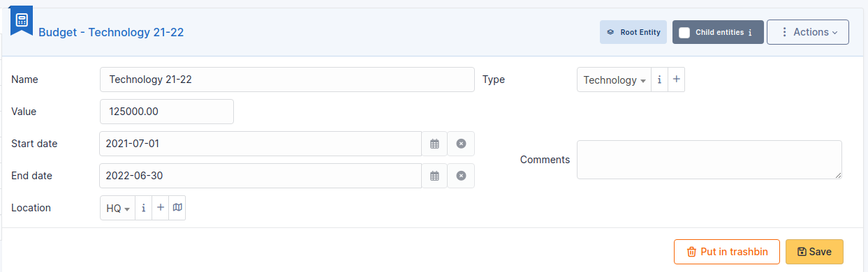Clear the Start date value

pyautogui.click(x=461, y=144)
